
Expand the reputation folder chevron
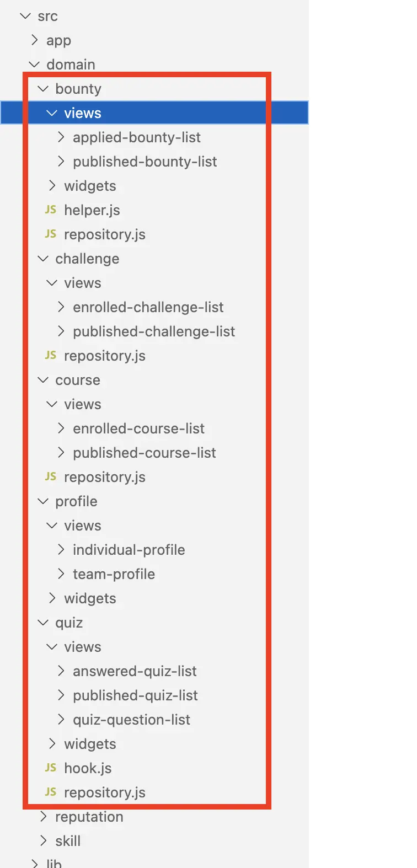44,816
